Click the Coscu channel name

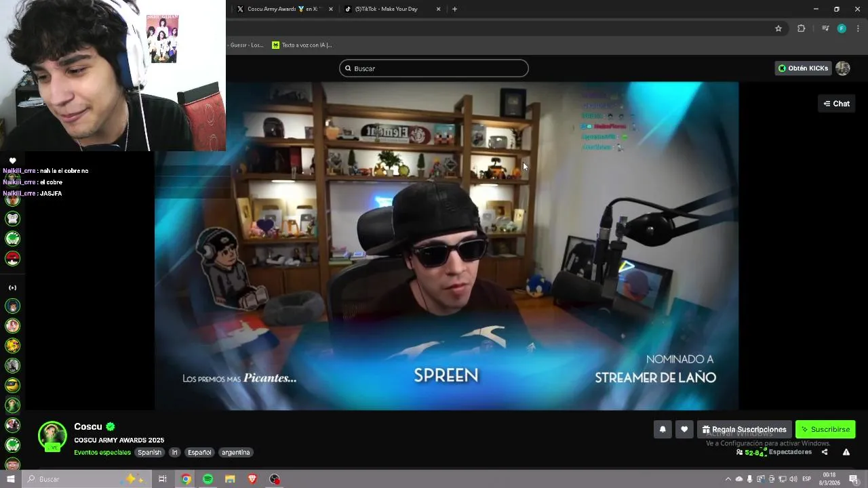88,426
